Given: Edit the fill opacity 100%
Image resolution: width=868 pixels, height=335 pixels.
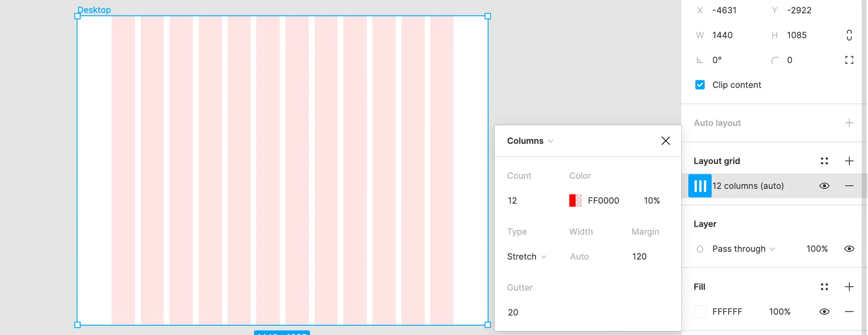Looking at the screenshot, I should point(780,312).
